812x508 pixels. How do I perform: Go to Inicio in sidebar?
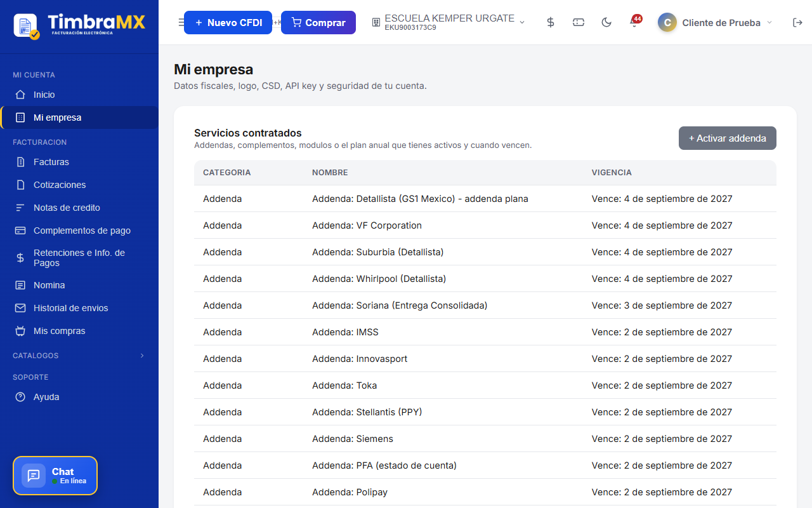pyautogui.click(x=79, y=95)
